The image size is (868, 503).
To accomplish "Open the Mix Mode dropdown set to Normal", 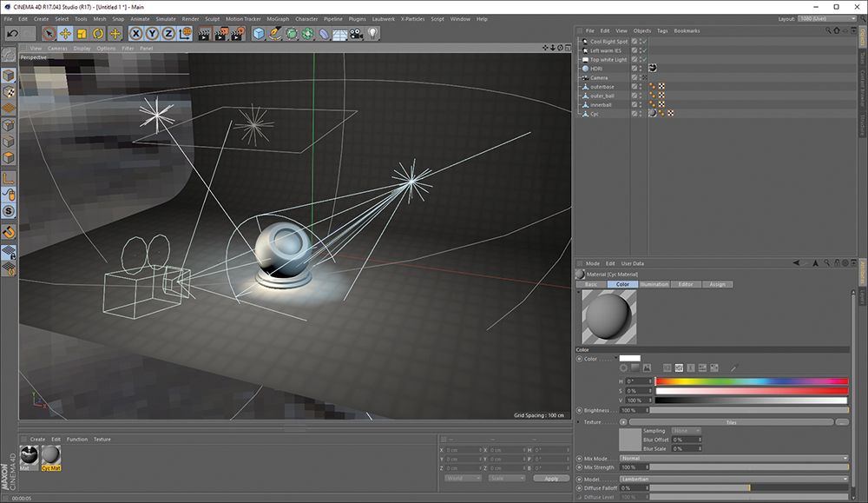I will pyautogui.click(x=733, y=457).
